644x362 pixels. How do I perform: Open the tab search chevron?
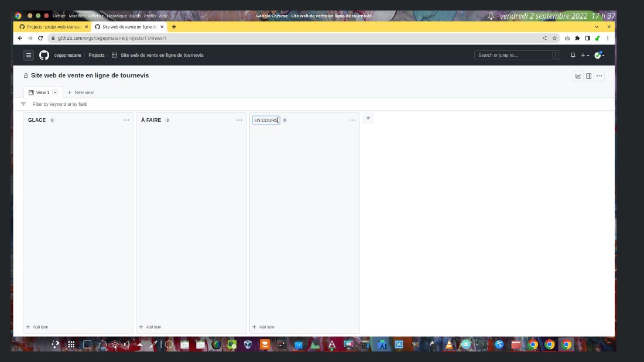tap(597, 27)
